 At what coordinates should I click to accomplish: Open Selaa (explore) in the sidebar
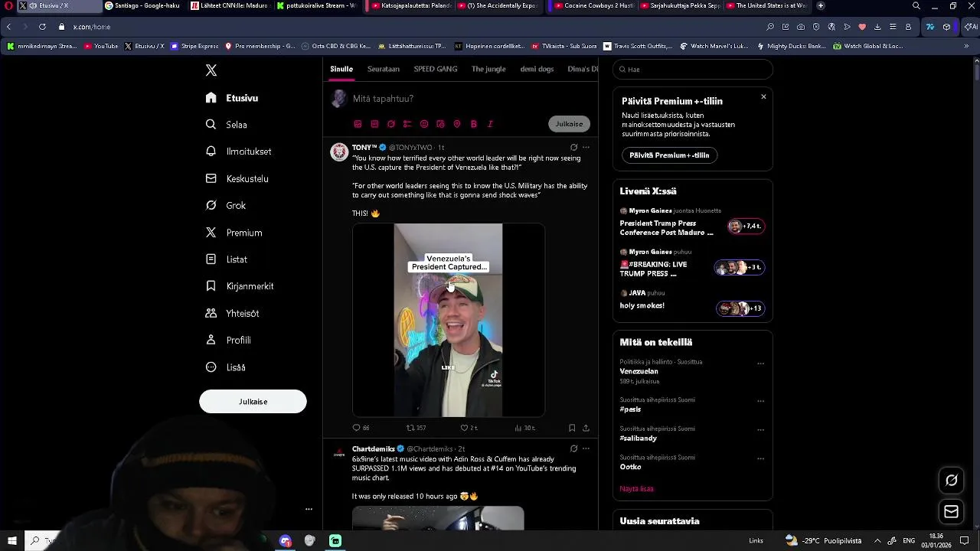click(x=227, y=125)
